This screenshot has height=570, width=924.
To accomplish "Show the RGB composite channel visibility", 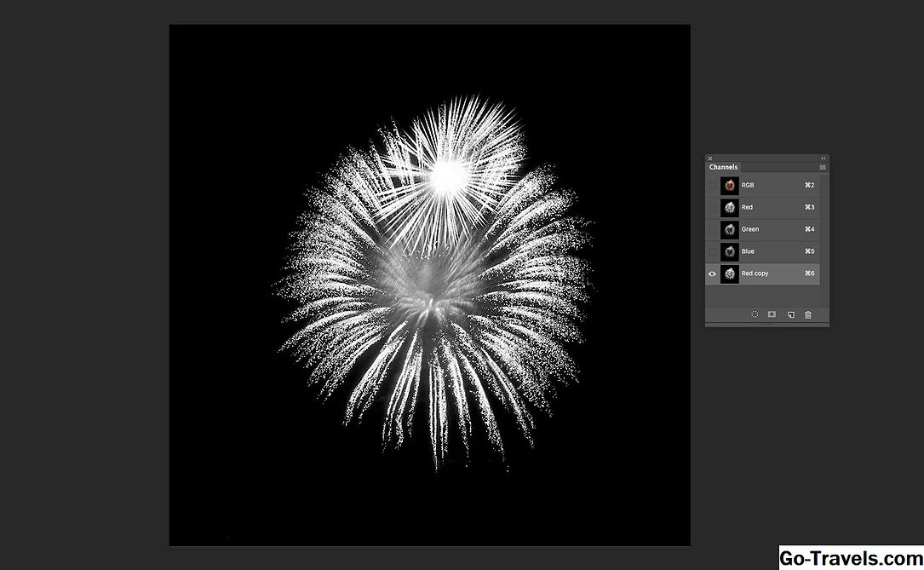I will coord(712,185).
